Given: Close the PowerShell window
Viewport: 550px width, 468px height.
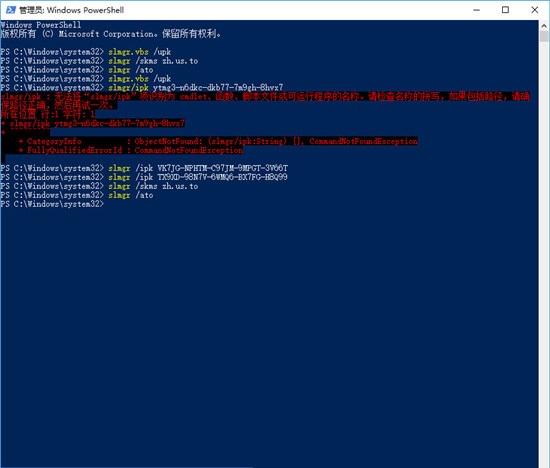Looking at the screenshot, I should coord(534,10).
